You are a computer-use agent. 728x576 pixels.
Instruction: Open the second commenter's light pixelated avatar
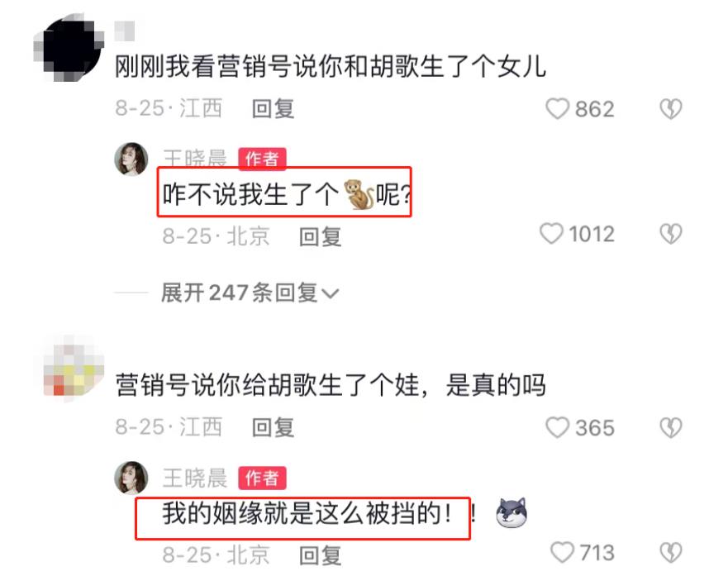pos(72,369)
